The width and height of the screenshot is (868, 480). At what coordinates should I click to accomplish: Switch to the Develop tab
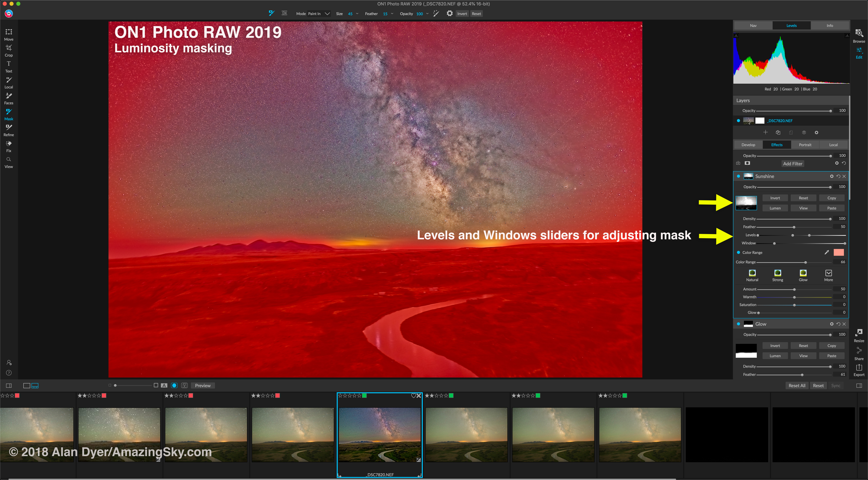click(x=748, y=145)
